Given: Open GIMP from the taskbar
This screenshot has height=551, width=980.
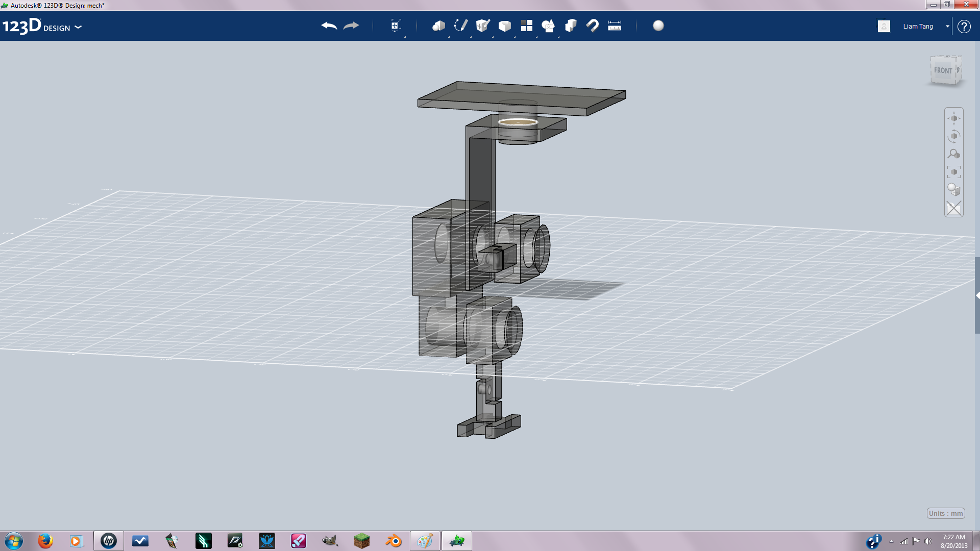Looking at the screenshot, I should coord(330,541).
